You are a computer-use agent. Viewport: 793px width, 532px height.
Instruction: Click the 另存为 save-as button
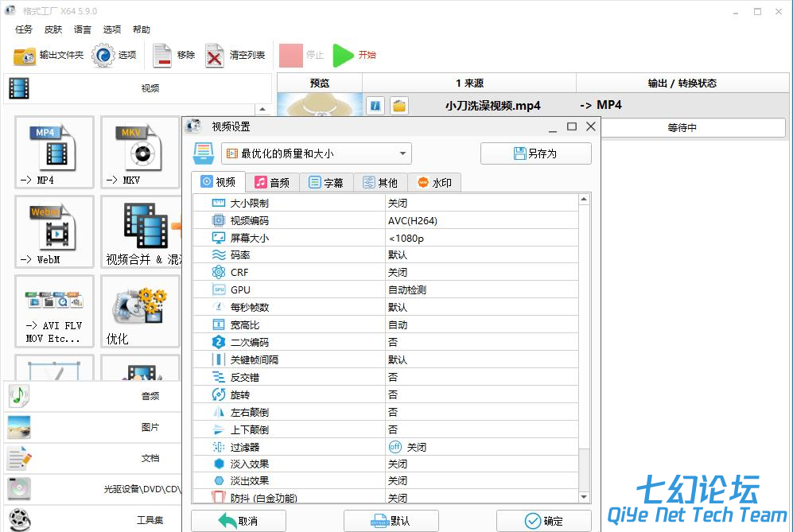point(535,153)
